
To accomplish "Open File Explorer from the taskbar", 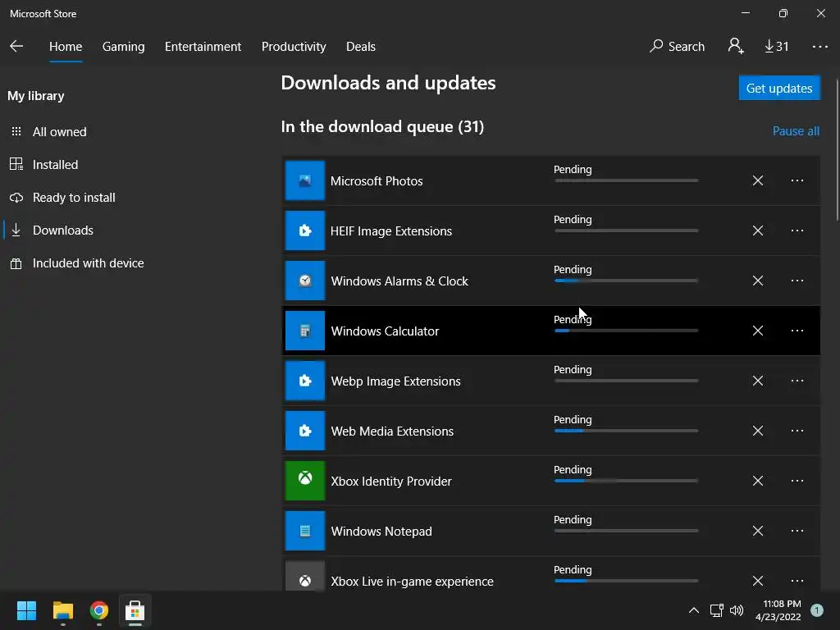I will (x=62, y=610).
